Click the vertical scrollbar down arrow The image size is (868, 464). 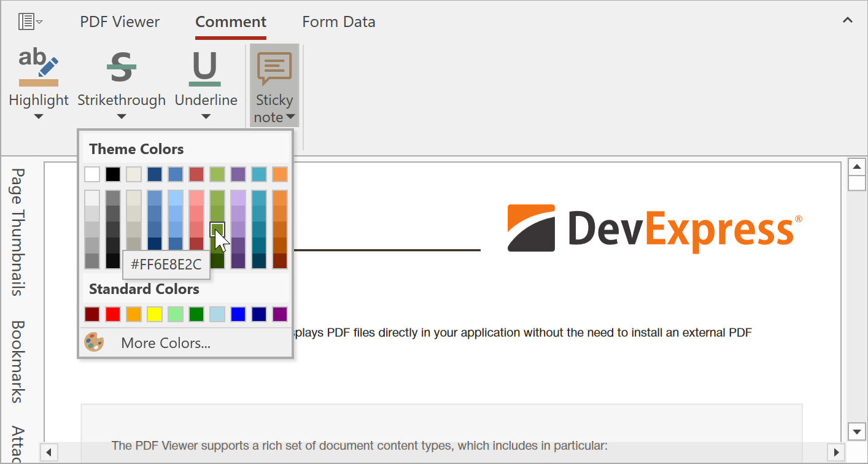click(x=856, y=431)
